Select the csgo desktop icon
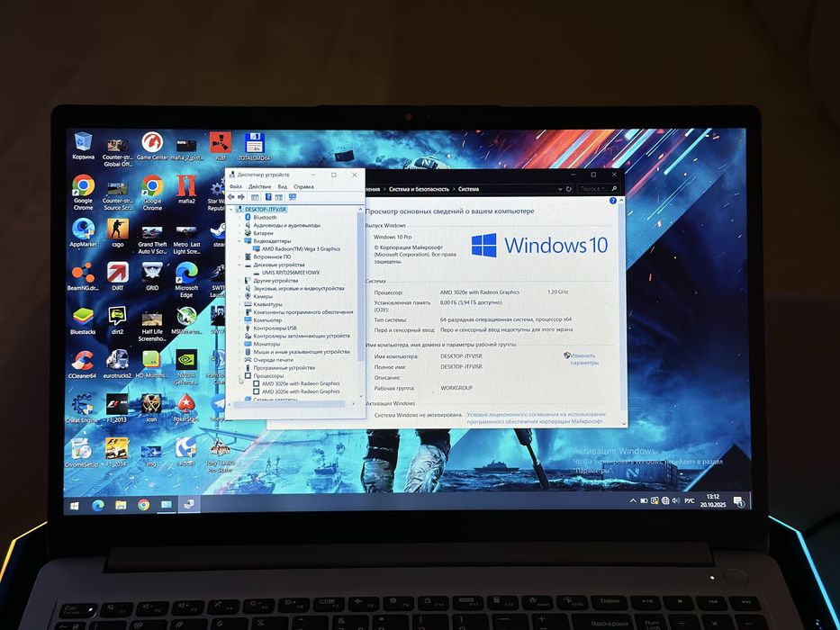Image resolution: width=840 pixels, height=630 pixels. point(118,232)
